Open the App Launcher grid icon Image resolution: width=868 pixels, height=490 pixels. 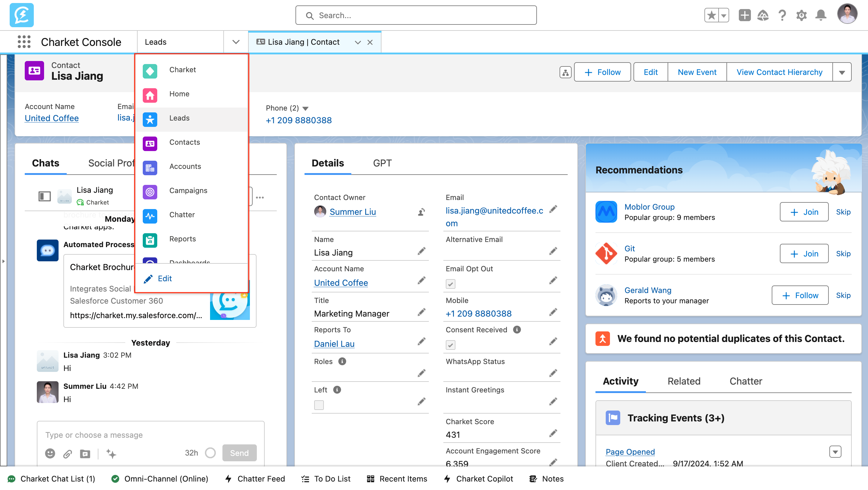[x=24, y=42]
